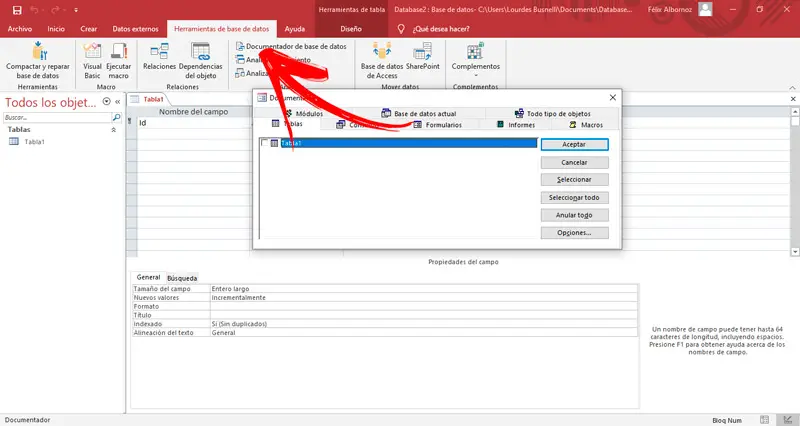Close the Tabla1 document window
Screen dimensions: 800x426
pos(793,99)
